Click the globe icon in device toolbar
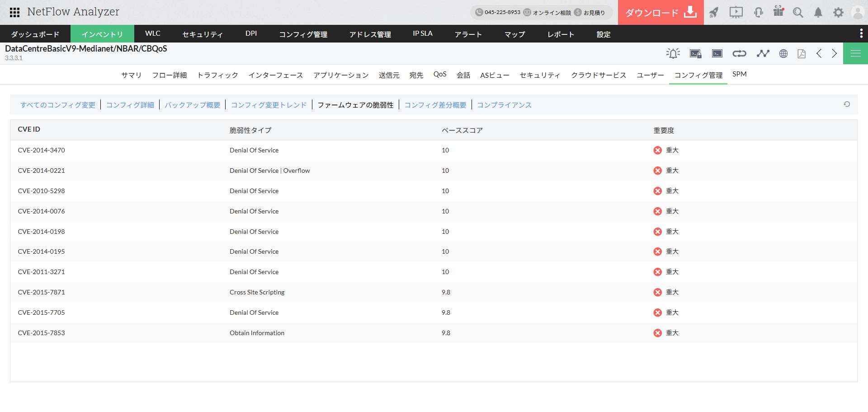The width and height of the screenshot is (868, 412). click(783, 54)
